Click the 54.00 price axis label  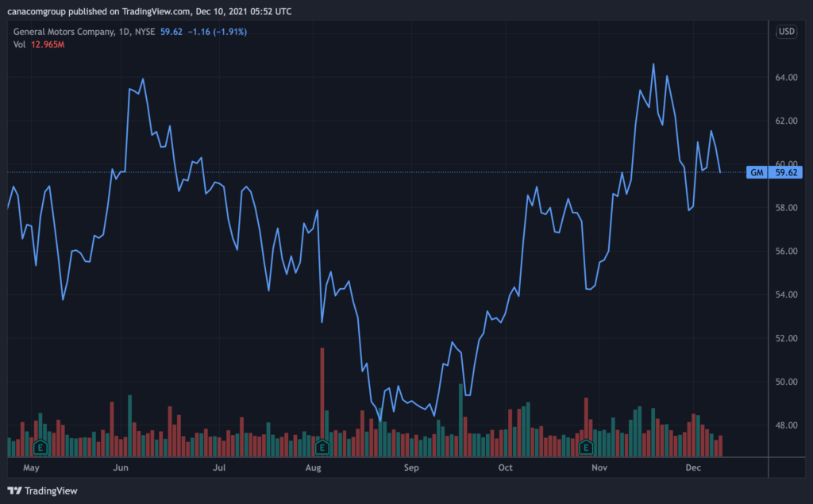786,294
